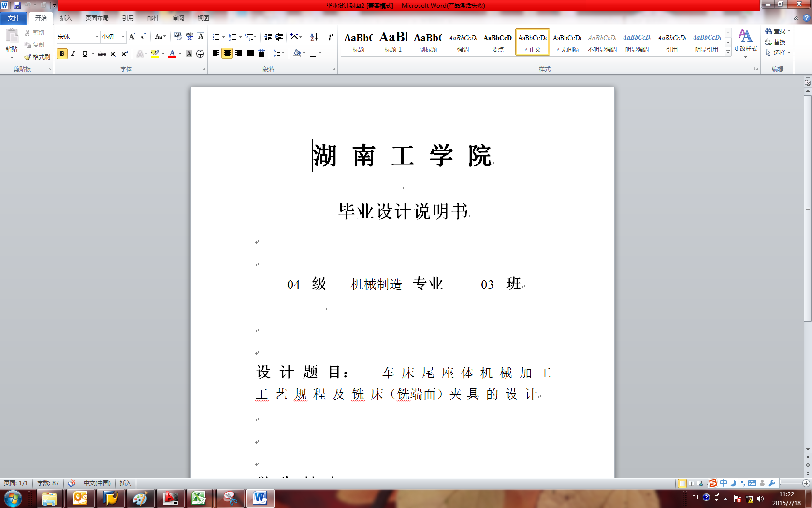Toggle Center alignment
The height and width of the screenshot is (508, 812).
coord(227,53)
